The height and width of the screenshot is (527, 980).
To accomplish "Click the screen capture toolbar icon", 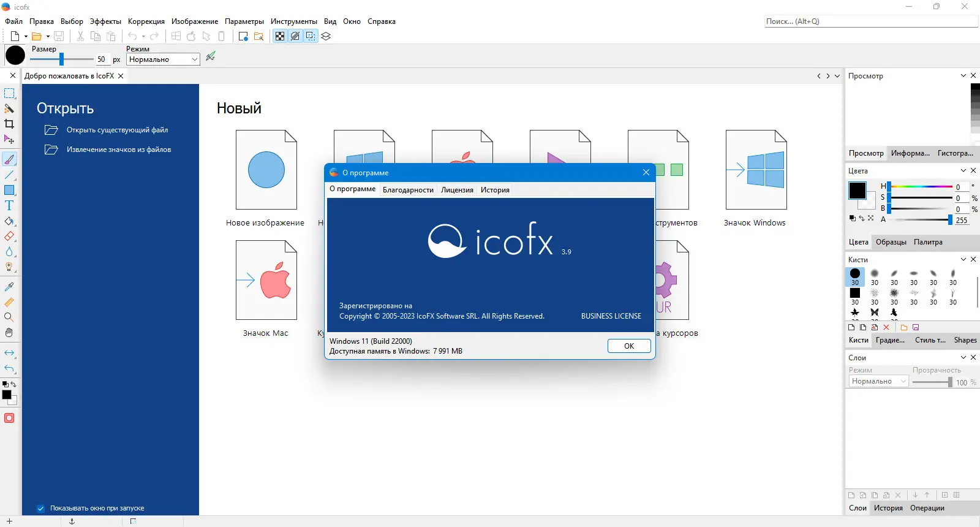I will [x=243, y=36].
